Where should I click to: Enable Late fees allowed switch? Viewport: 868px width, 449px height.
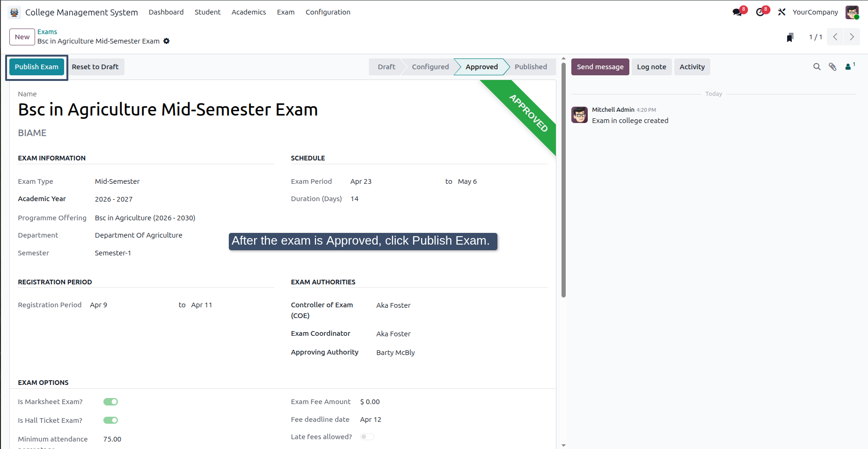coord(367,437)
